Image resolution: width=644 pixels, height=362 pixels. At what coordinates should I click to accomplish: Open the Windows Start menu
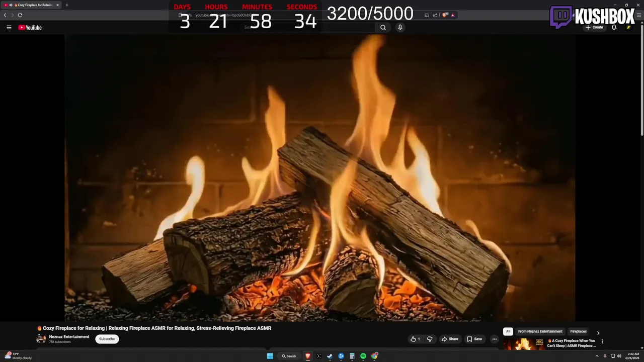pyautogui.click(x=270, y=356)
